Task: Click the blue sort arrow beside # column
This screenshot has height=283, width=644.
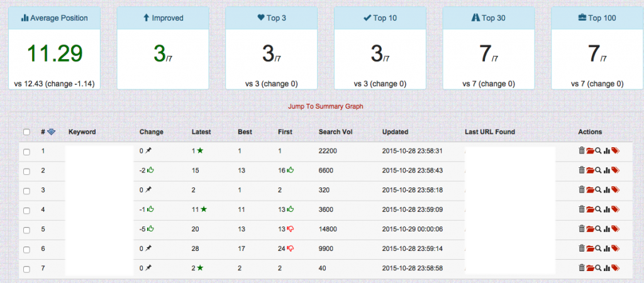Action: click(x=52, y=132)
